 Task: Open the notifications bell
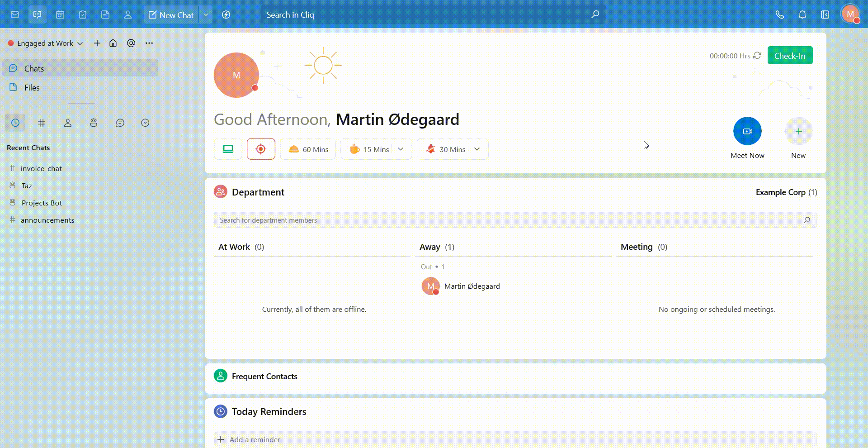click(802, 14)
